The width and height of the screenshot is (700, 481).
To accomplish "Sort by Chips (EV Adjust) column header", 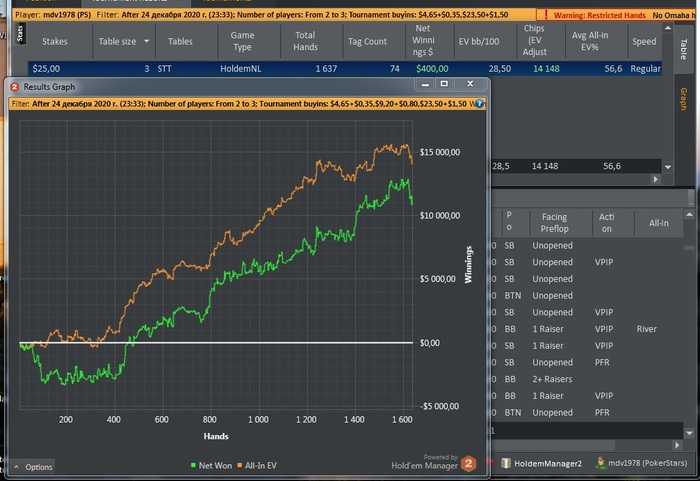I will click(534, 40).
